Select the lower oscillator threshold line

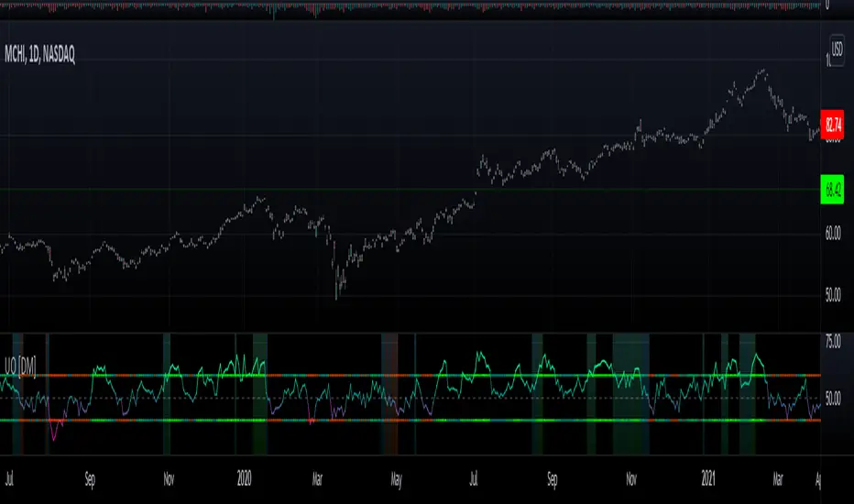pos(412,420)
